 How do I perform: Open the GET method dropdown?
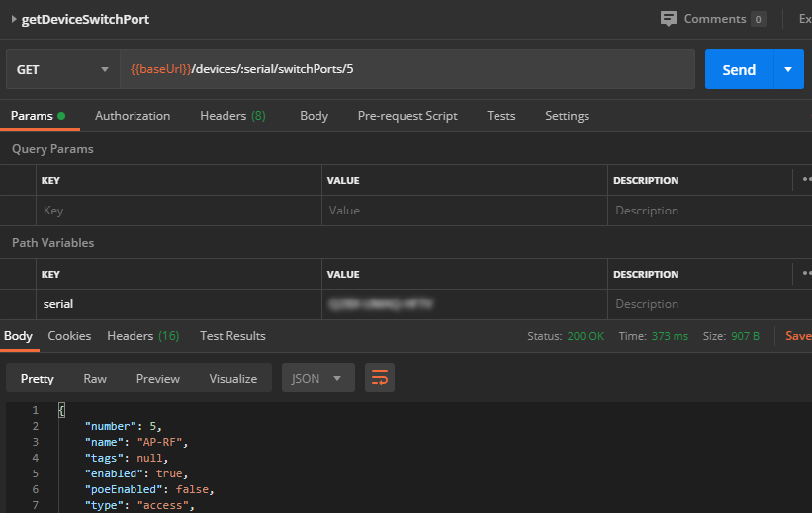pos(62,70)
